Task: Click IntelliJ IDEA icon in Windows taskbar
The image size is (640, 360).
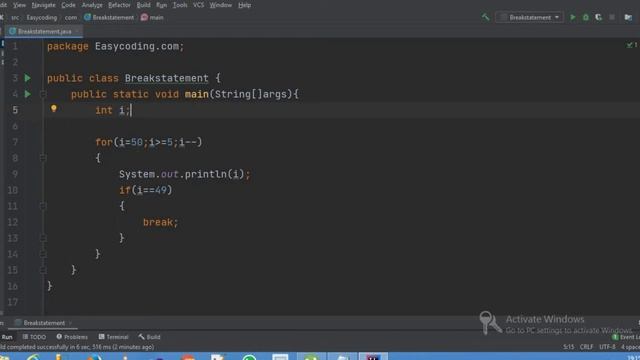Action: 373,357
